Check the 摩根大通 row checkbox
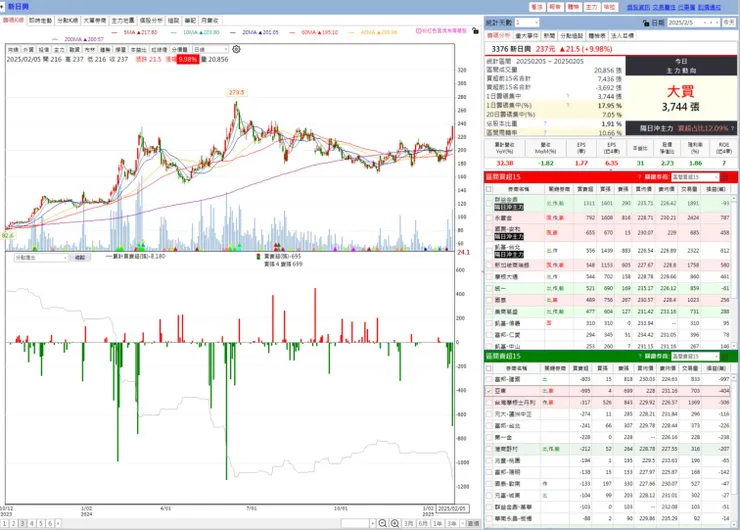The height and width of the screenshot is (530, 740). click(x=489, y=277)
